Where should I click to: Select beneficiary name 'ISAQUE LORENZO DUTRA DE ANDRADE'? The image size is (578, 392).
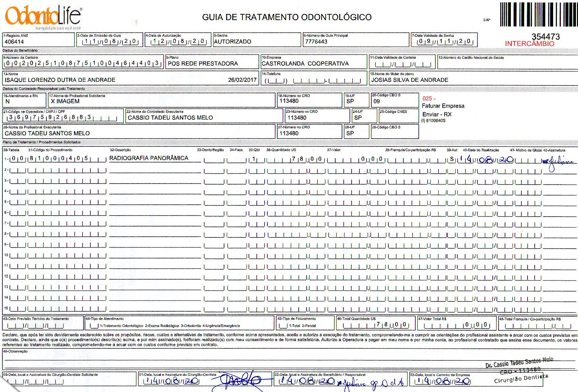coord(60,80)
